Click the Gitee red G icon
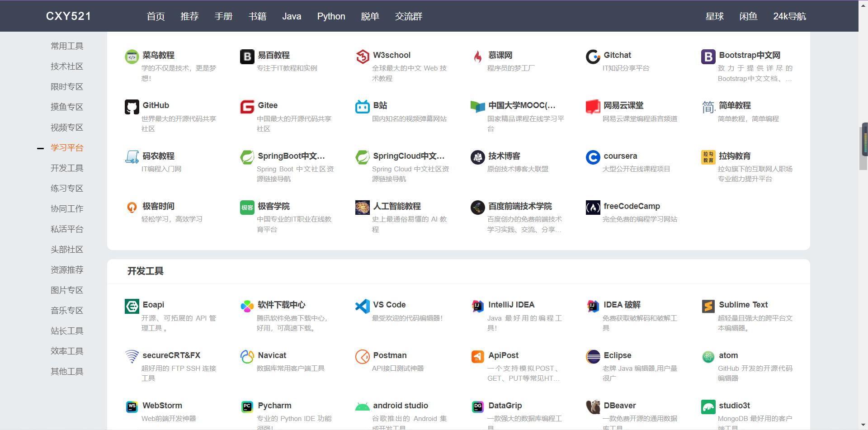868x430 pixels. point(247,107)
